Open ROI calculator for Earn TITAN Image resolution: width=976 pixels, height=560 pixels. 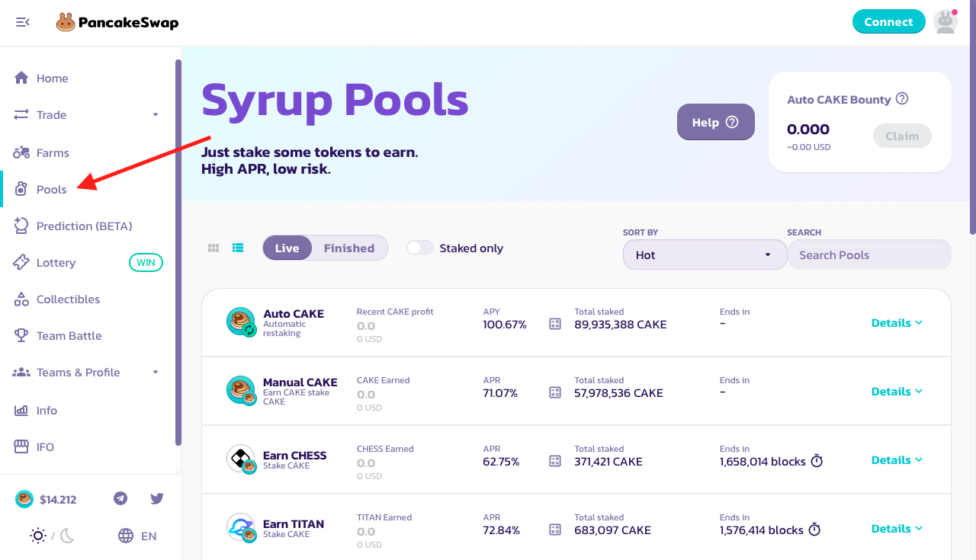555,530
